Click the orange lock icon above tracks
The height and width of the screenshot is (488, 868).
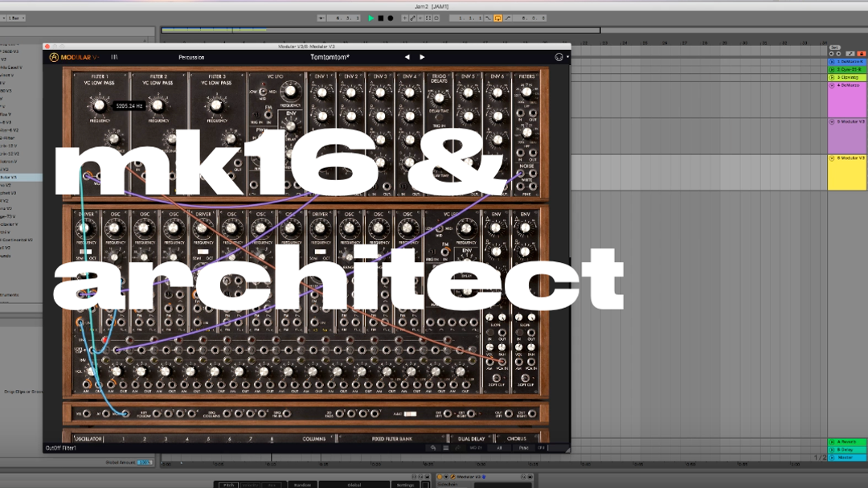point(862,53)
